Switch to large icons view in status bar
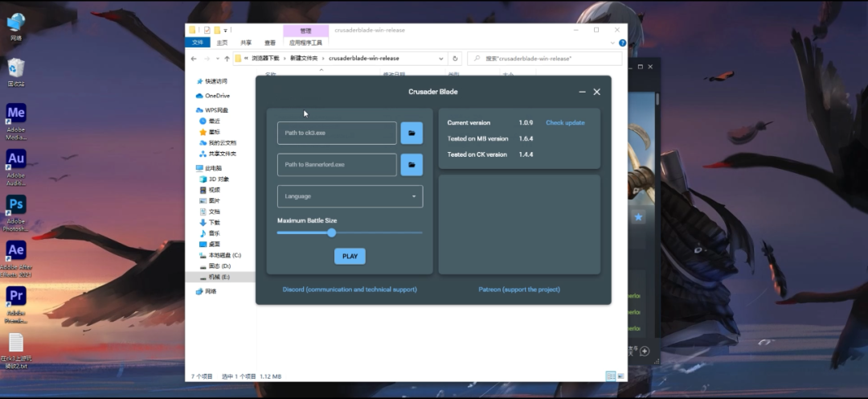This screenshot has height=399, width=868. pos(620,376)
